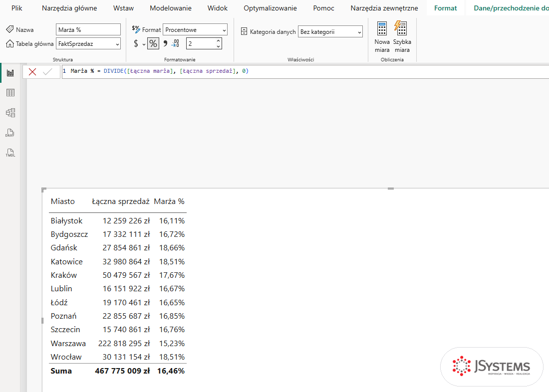Click sales value 50 479 567 zł
This screenshot has height=392, width=549.
(126, 275)
